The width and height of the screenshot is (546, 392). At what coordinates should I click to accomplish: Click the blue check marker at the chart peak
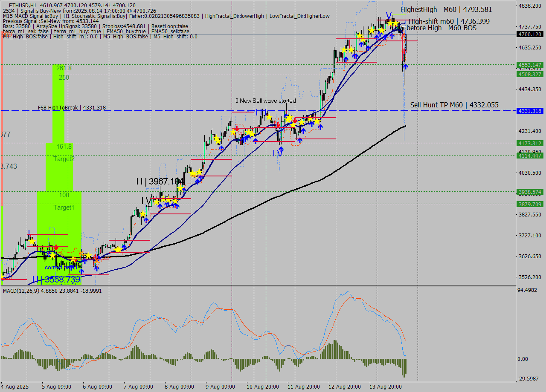[x=389, y=14]
